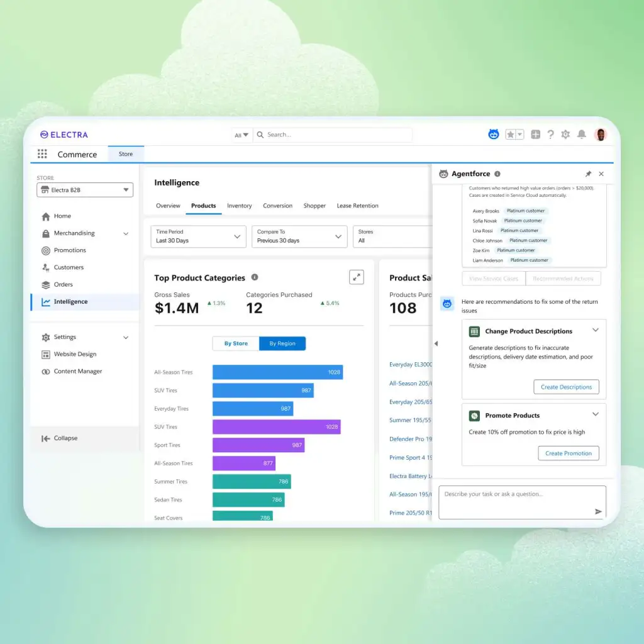The height and width of the screenshot is (644, 644).
Task: Open the Agentforce assistant icon in header
Action: [494, 134]
